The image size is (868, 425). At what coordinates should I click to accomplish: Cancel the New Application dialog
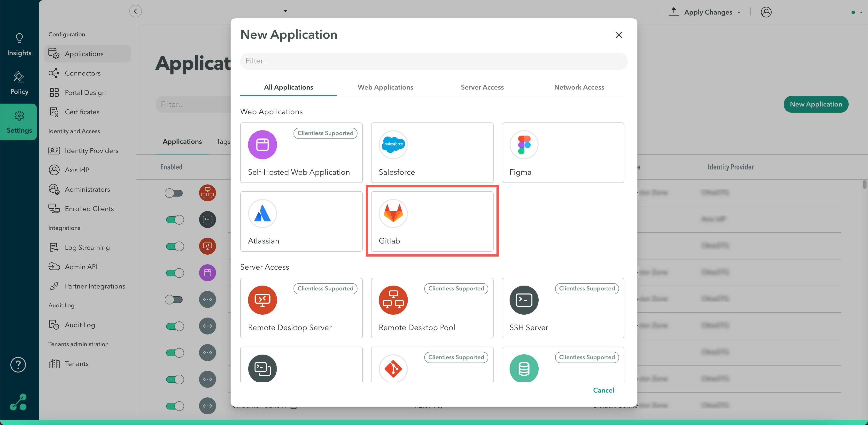click(603, 390)
